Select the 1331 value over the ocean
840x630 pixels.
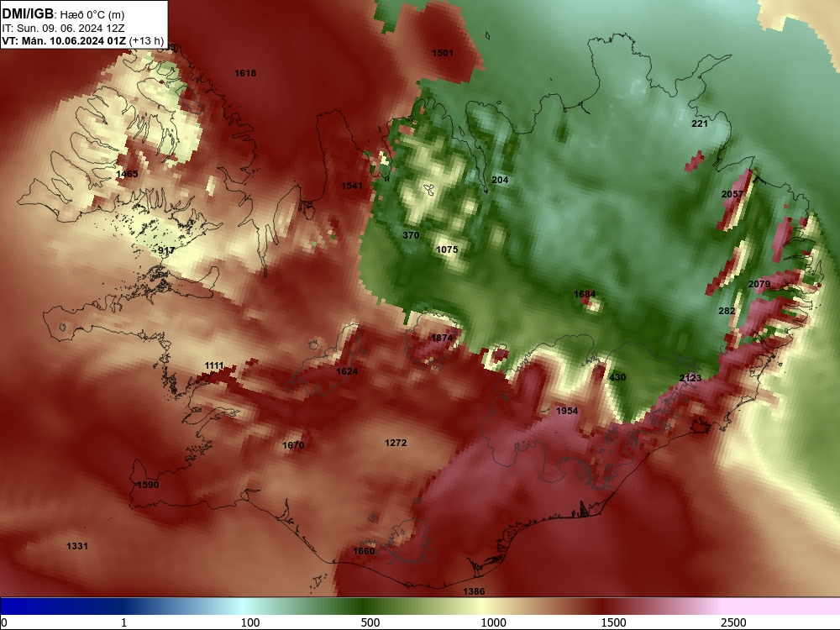click(77, 547)
